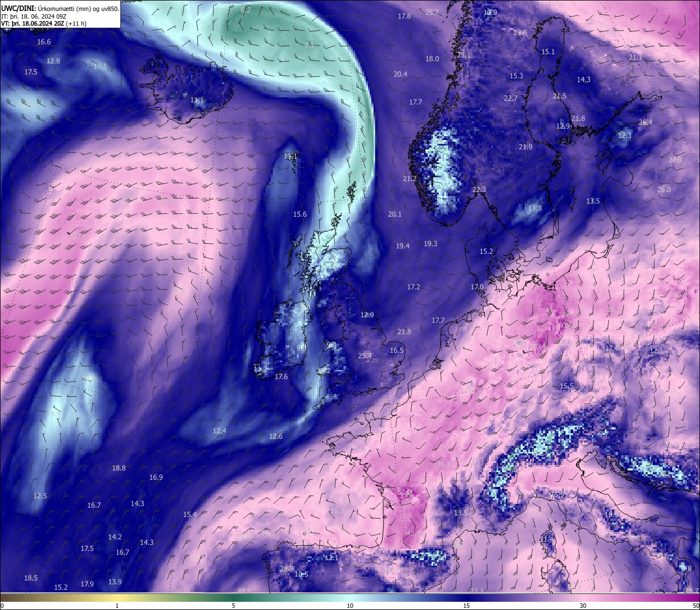Click the 22.3 value on the map
Viewport: 700px width, 610px height.
(x=479, y=190)
